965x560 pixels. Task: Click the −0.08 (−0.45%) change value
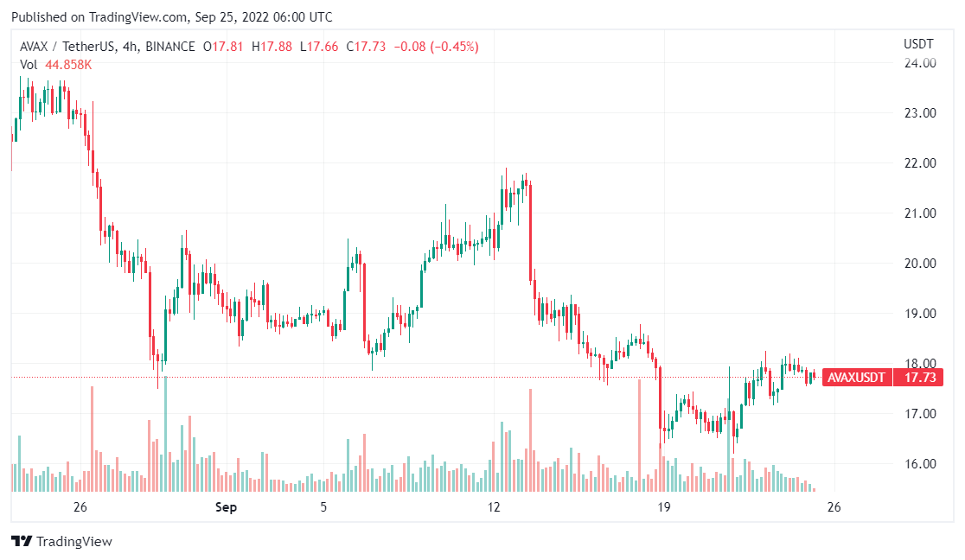point(436,47)
